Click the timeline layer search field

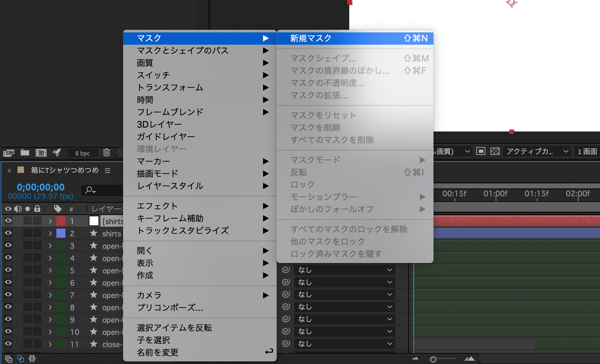coord(102,190)
